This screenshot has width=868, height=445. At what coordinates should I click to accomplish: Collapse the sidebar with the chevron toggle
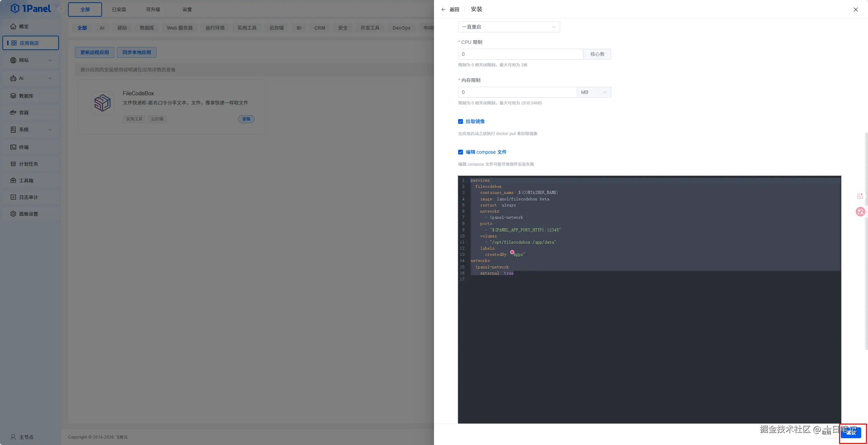[61, 9]
